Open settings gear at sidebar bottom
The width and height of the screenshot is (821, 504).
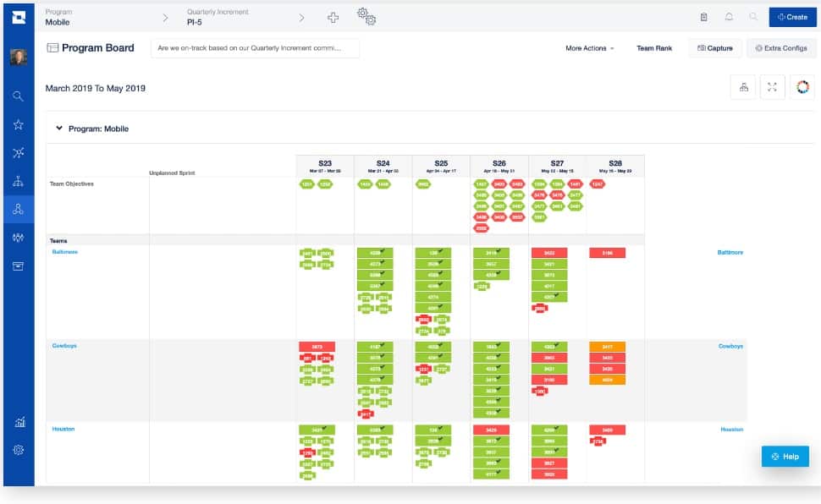click(x=18, y=450)
